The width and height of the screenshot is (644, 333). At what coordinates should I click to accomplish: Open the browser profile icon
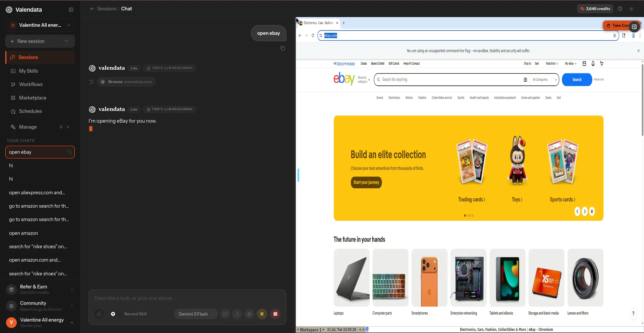tap(633, 36)
